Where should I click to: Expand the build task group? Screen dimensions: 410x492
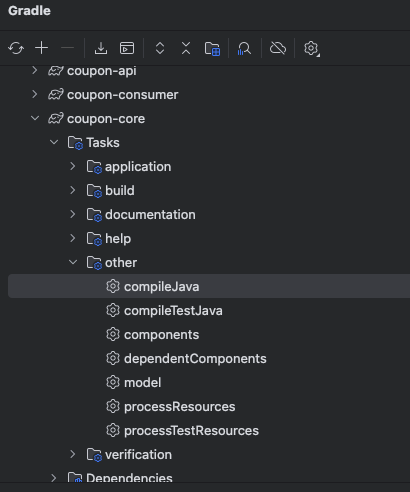[73, 190]
